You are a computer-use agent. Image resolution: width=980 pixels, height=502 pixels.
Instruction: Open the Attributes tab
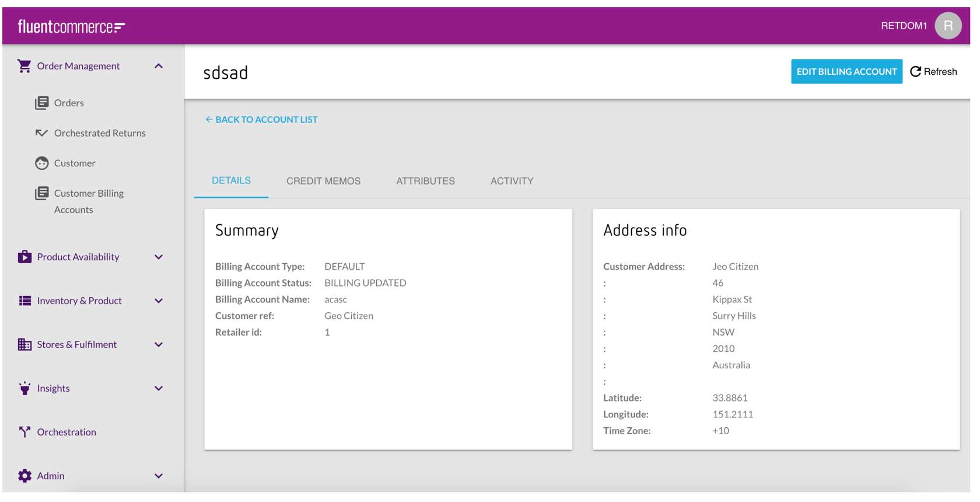click(425, 181)
